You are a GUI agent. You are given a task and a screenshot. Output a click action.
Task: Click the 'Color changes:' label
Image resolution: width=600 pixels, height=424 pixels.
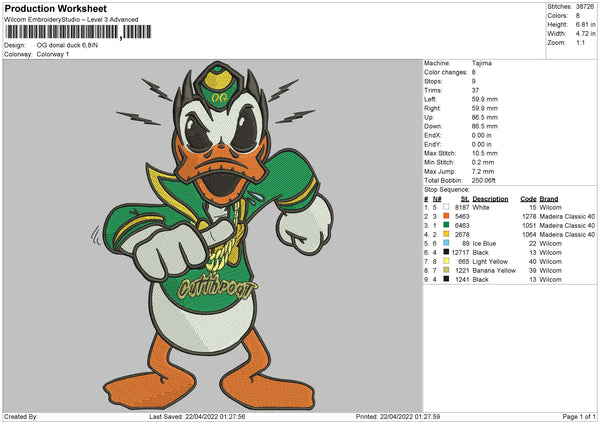pyautogui.click(x=446, y=72)
